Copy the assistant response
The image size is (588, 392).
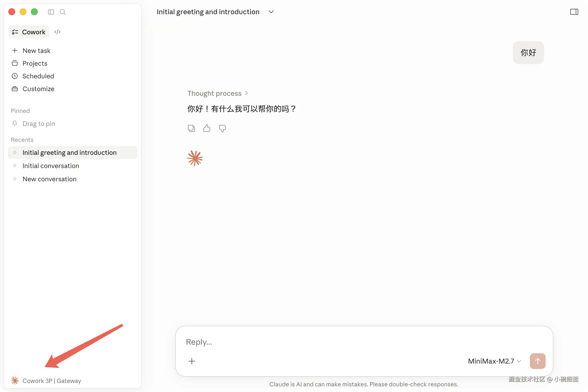click(x=191, y=128)
